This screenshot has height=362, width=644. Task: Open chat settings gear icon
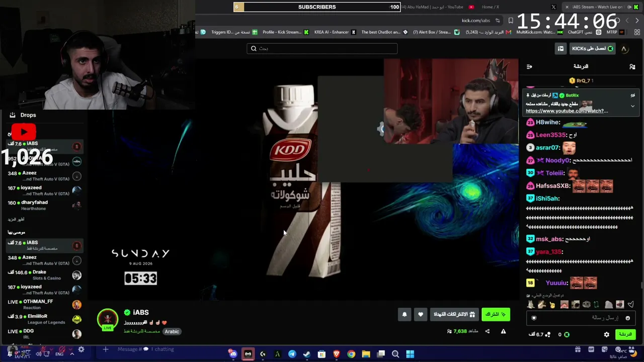(607, 334)
